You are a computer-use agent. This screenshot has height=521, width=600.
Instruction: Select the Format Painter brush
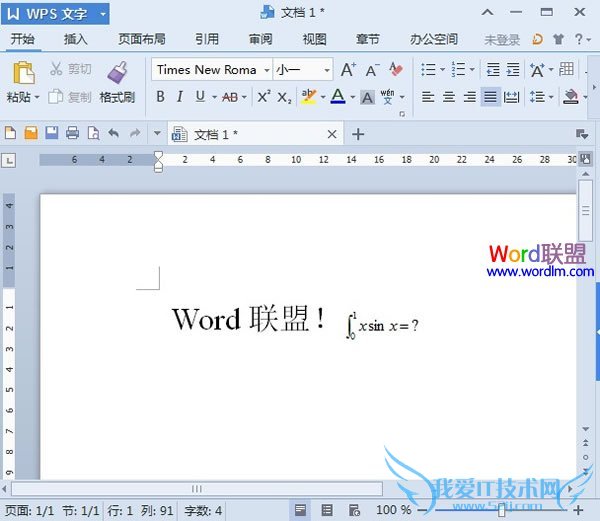click(x=117, y=73)
